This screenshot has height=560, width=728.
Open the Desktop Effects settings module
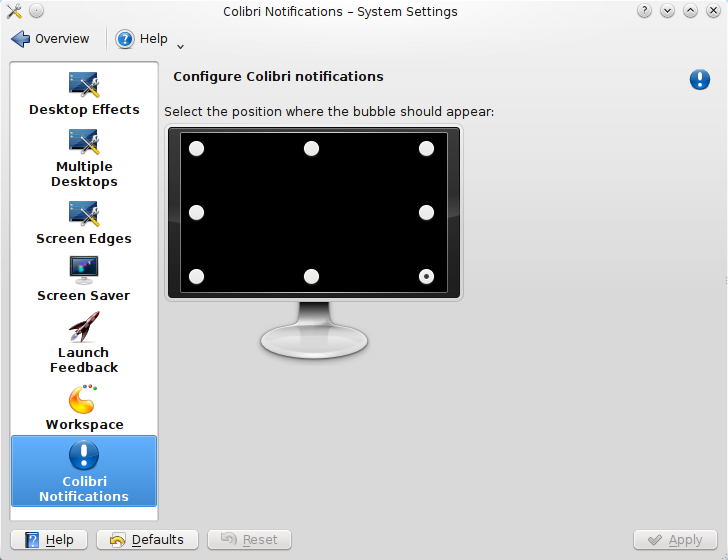click(x=84, y=94)
